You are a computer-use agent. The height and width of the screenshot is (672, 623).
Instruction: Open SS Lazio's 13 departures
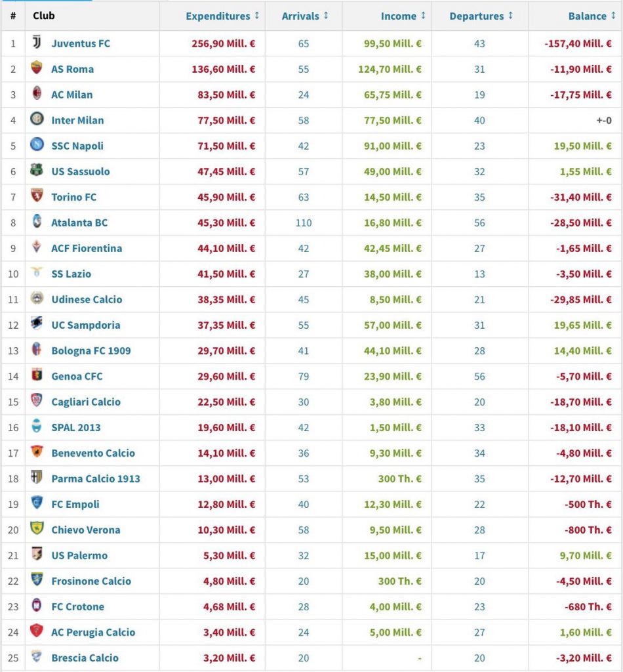479,274
